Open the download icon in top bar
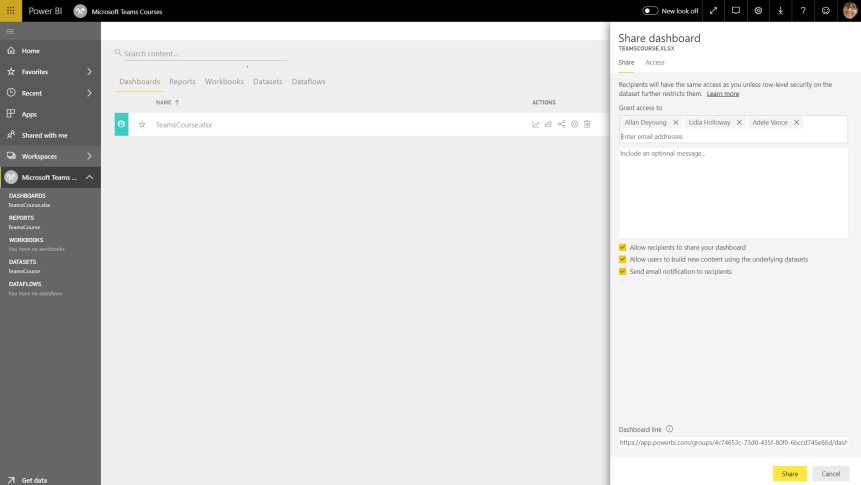This screenshot has height=485, width=861. tap(780, 11)
